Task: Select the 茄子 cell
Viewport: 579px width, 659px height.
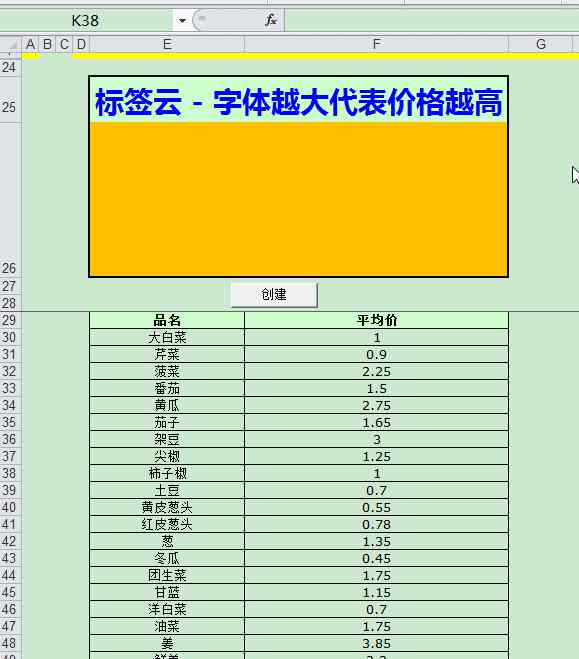Action: pos(167,422)
